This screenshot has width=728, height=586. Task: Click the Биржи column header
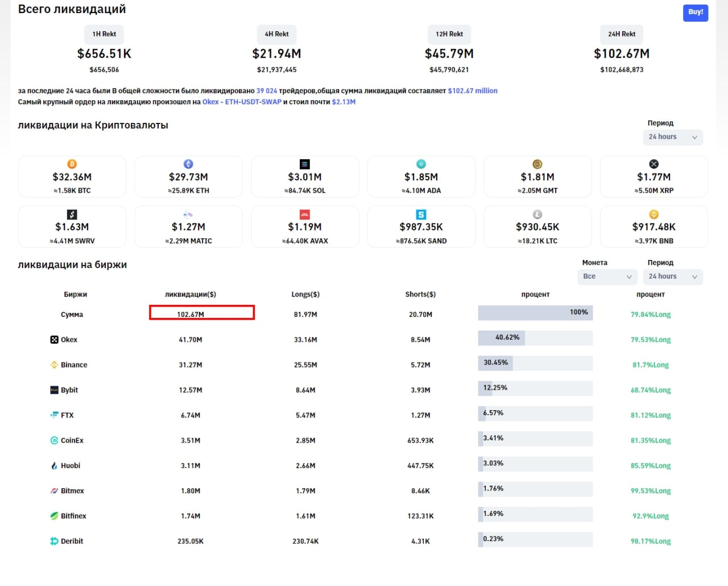tap(76, 295)
